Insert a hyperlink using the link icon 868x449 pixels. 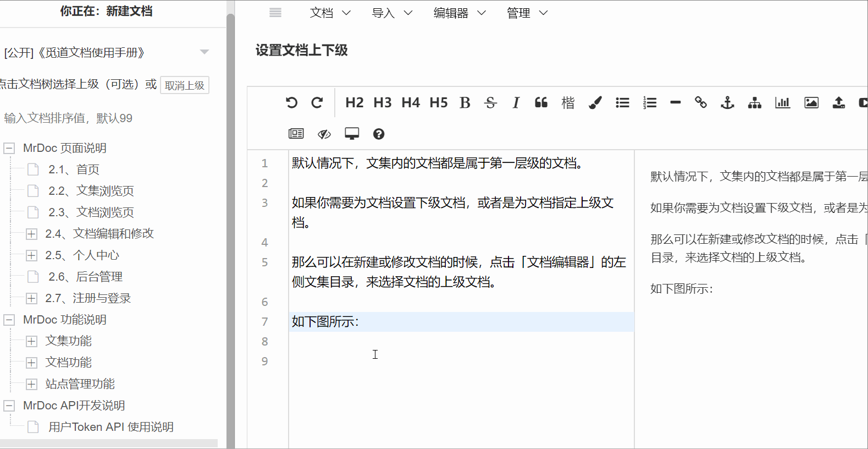point(701,103)
